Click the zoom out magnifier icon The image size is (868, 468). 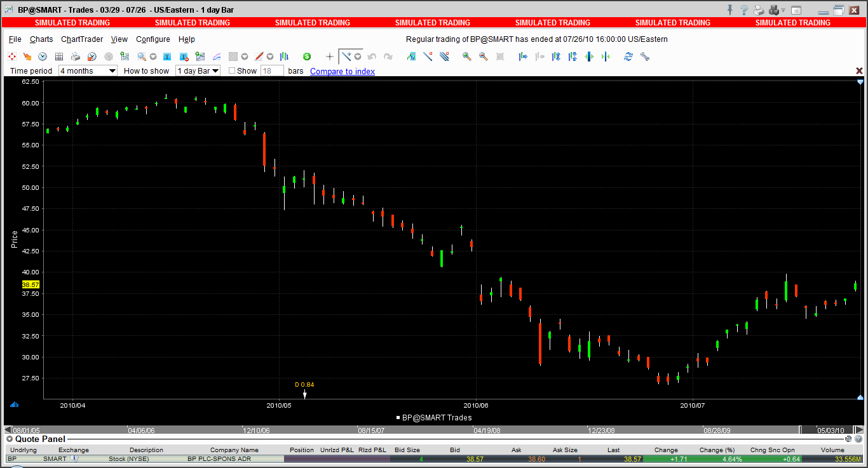coord(484,57)
